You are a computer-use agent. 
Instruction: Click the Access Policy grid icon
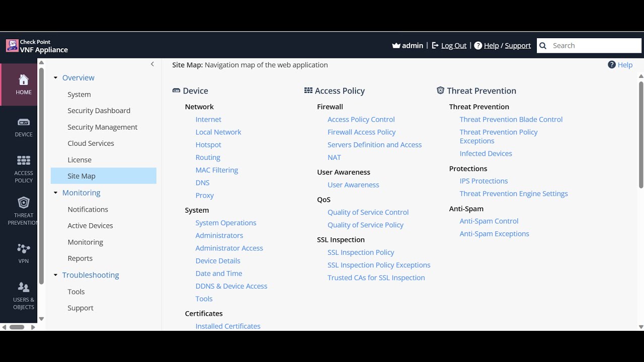pyautogui.click(x=308, y=90)
